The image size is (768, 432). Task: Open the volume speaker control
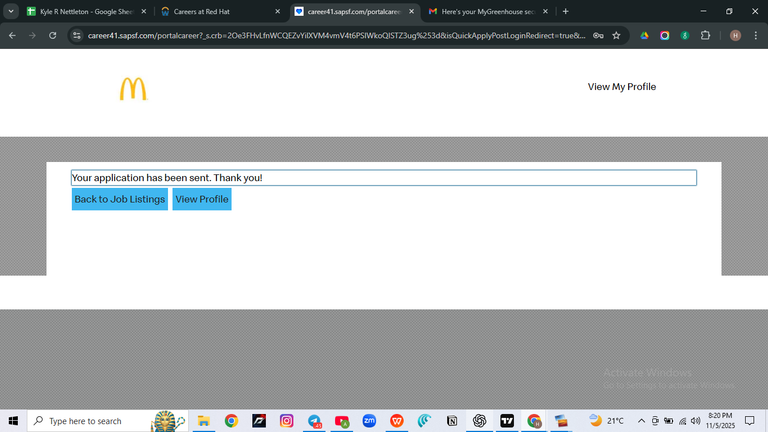(696, 421)
